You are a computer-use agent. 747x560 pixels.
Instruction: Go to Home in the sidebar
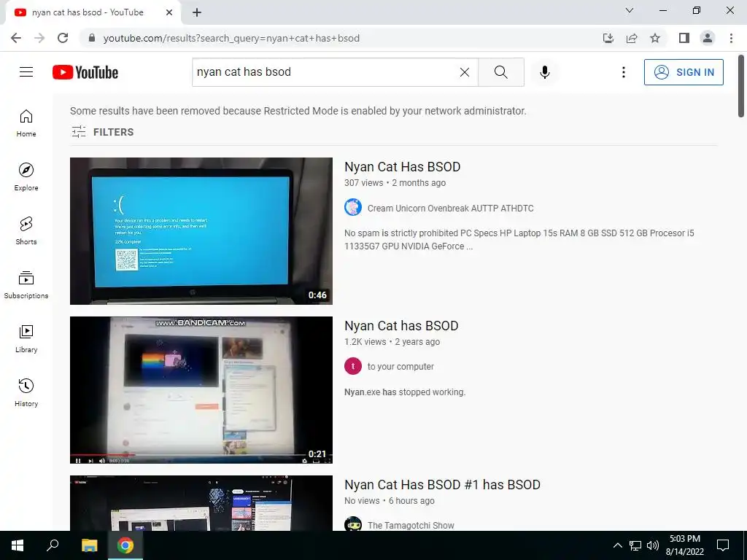coord(26,123)
